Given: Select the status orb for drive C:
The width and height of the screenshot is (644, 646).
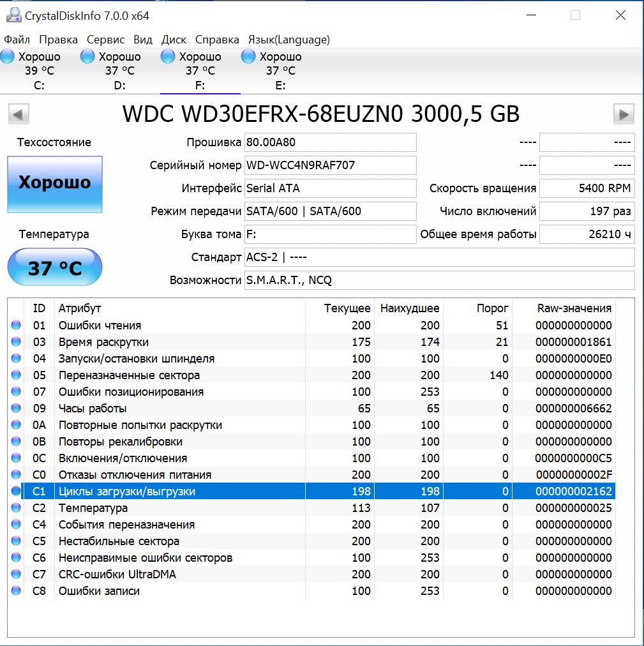Looking at the screenshot, I should click(x=8, y=57).
